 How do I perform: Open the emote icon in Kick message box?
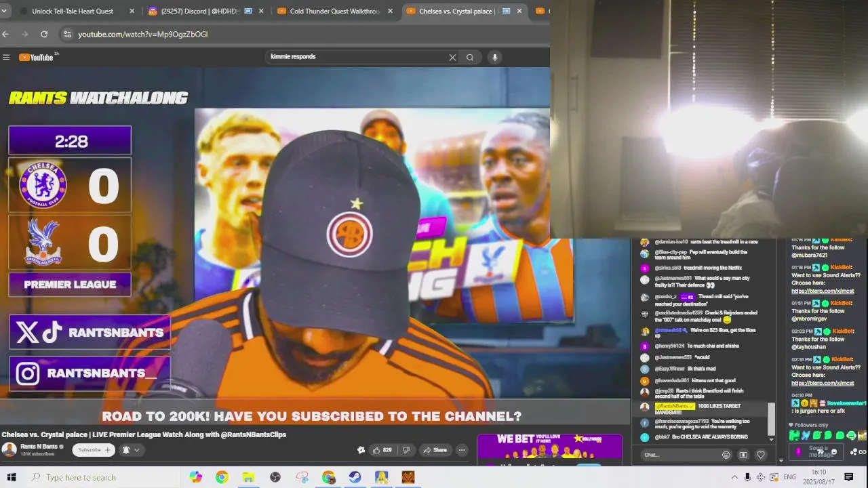[x=833, y=452]
